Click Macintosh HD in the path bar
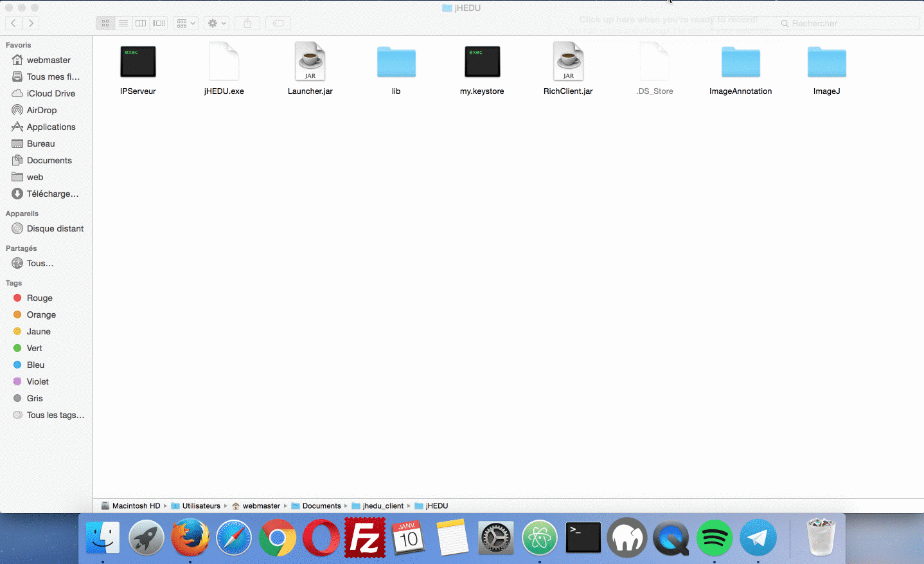Screen dimensions: 924x564 [x=131, y=506]
